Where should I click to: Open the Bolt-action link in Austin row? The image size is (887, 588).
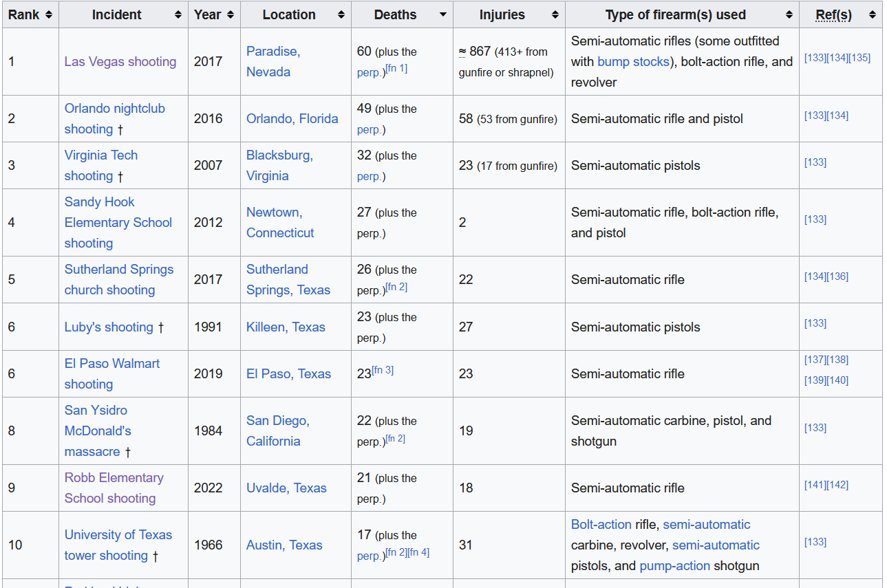(601, 524)
